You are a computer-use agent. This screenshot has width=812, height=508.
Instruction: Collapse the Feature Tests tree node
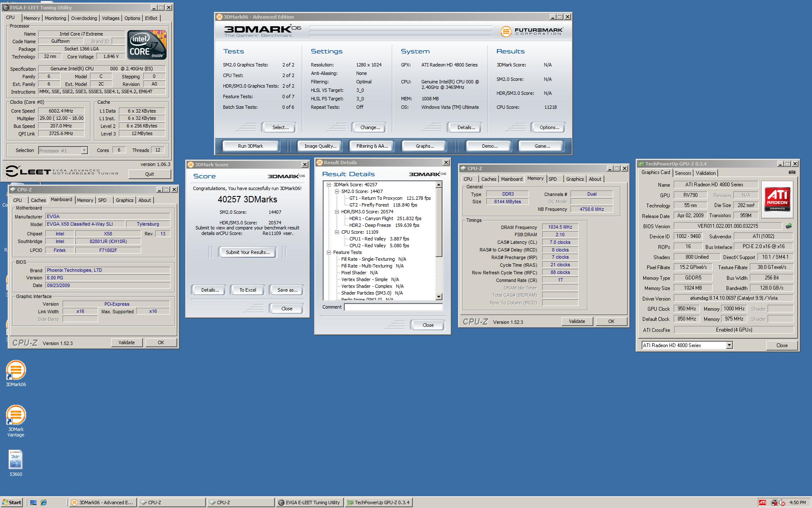(329, 252)
